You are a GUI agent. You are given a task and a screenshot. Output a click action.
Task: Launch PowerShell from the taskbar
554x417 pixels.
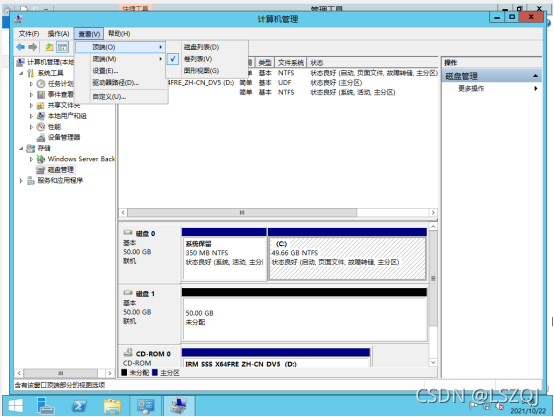pyautogui.click(x=79, y=405)
